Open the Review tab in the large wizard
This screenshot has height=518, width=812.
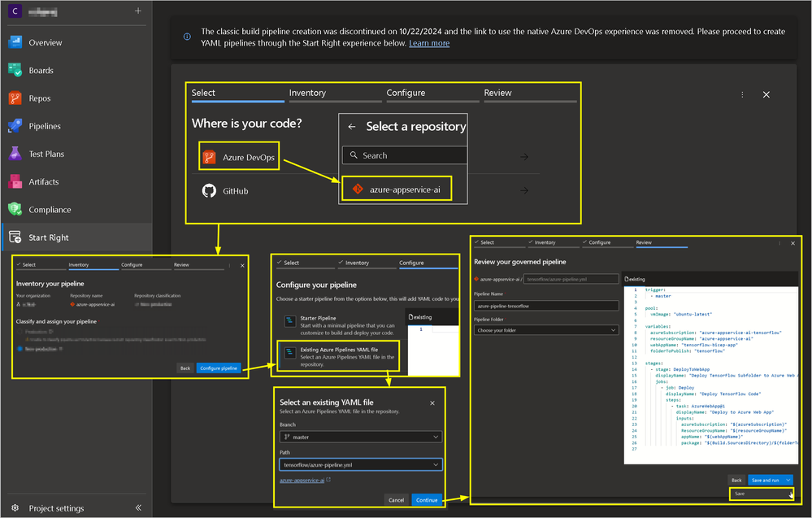point(530,94)
